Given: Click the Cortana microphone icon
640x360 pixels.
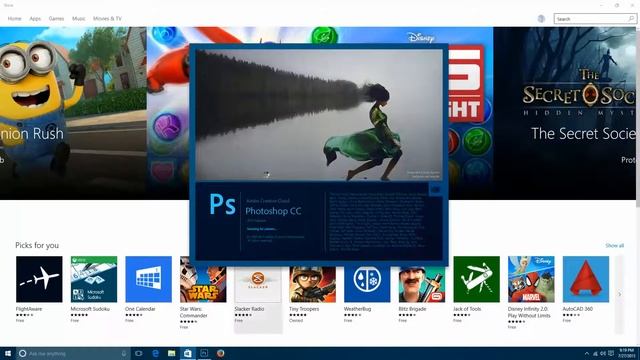Looking at the screenshot, I should (124, 353).
